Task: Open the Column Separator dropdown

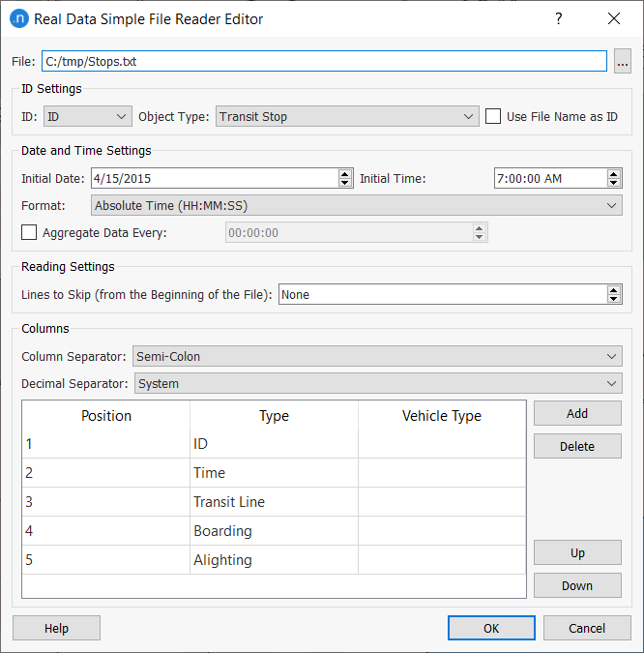Action: point(377,356)
